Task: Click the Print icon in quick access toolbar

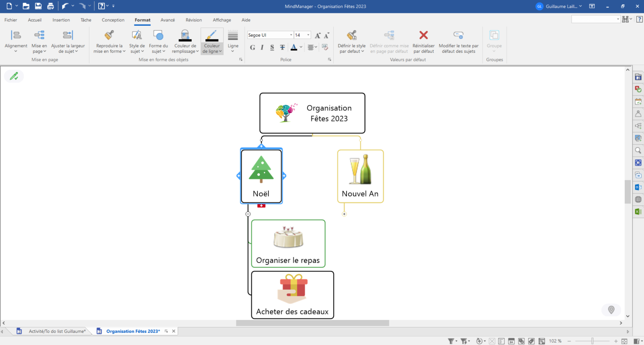Action: click(x=50, y=6)
